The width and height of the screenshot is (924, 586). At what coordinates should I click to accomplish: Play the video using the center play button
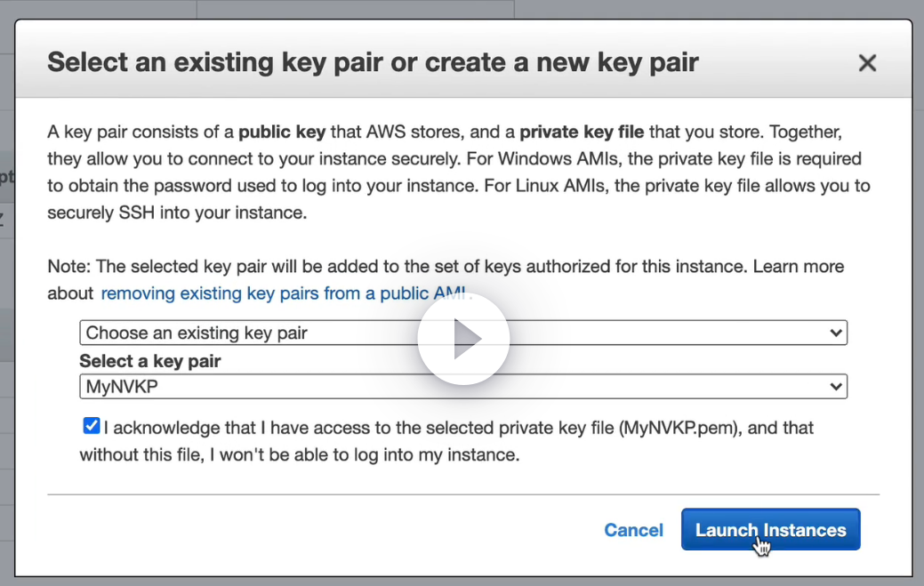click(x=463, y=339)
